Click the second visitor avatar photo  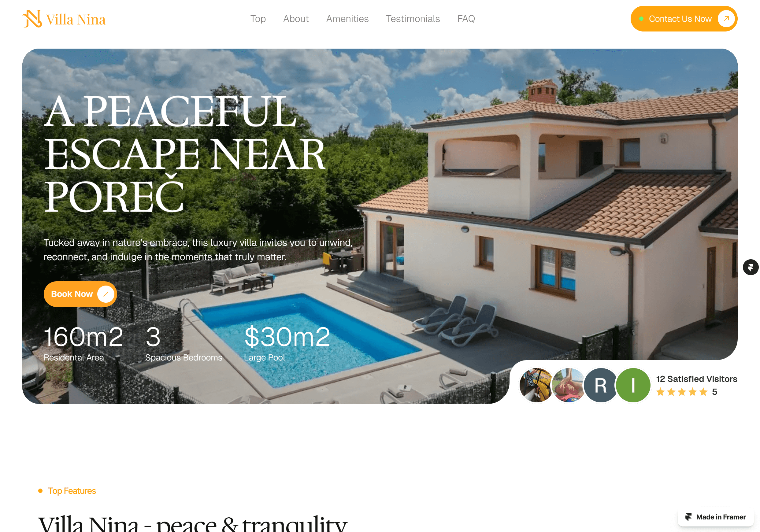[x=568, y=385]
